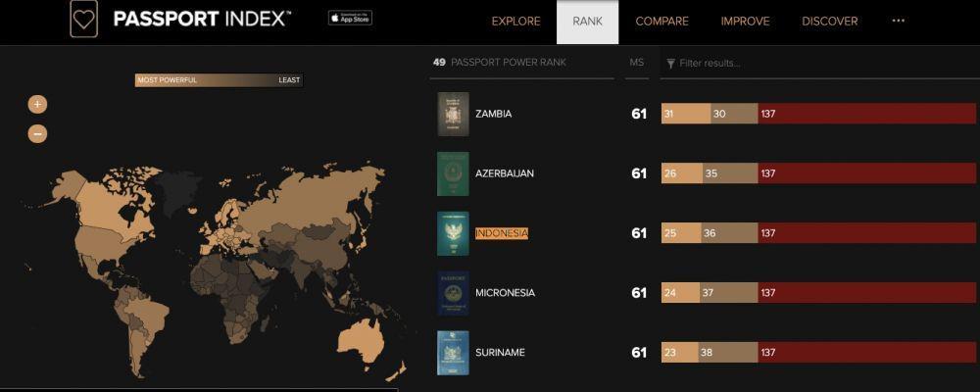
Task: Click Suriname's visa-on-arrival bar showing 38
Action: (728, 353)
